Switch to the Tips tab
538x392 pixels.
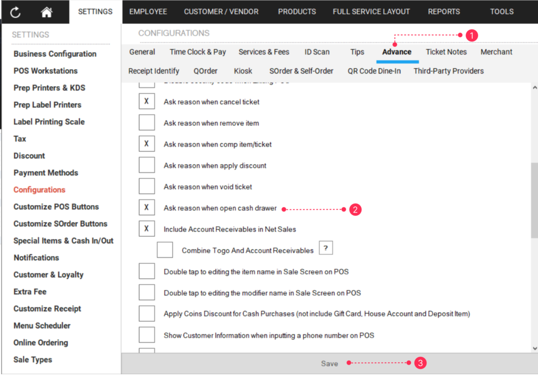(357, 52)
